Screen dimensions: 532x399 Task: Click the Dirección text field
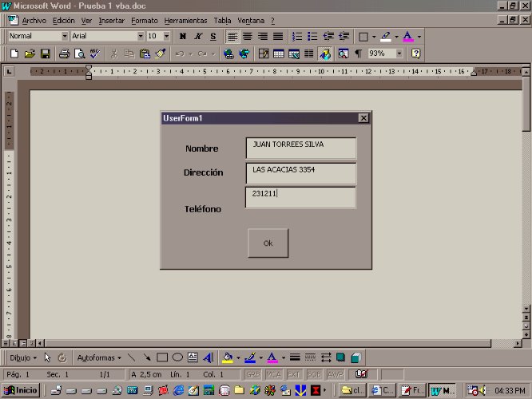click(x=300, y=173)
